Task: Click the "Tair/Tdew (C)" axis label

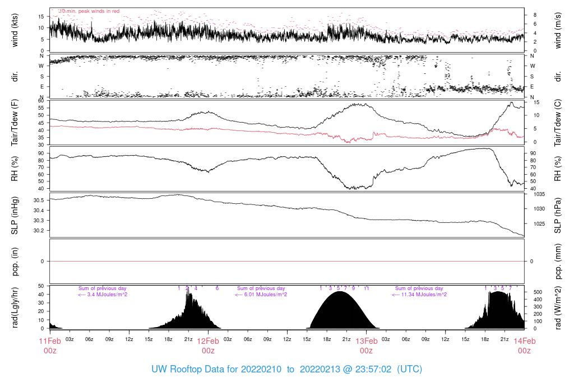Action: coord(558,123)
